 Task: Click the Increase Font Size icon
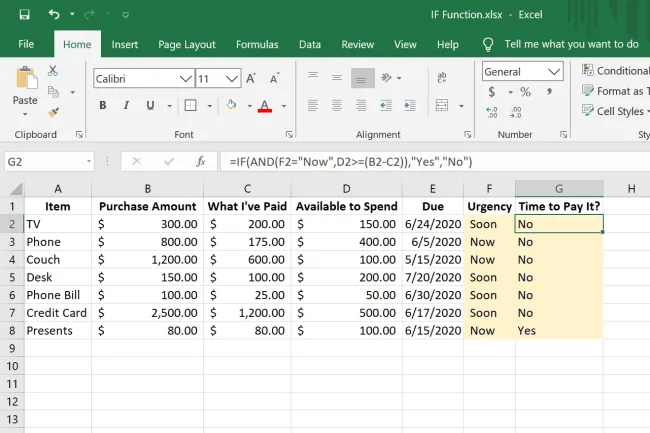[250, 78]
